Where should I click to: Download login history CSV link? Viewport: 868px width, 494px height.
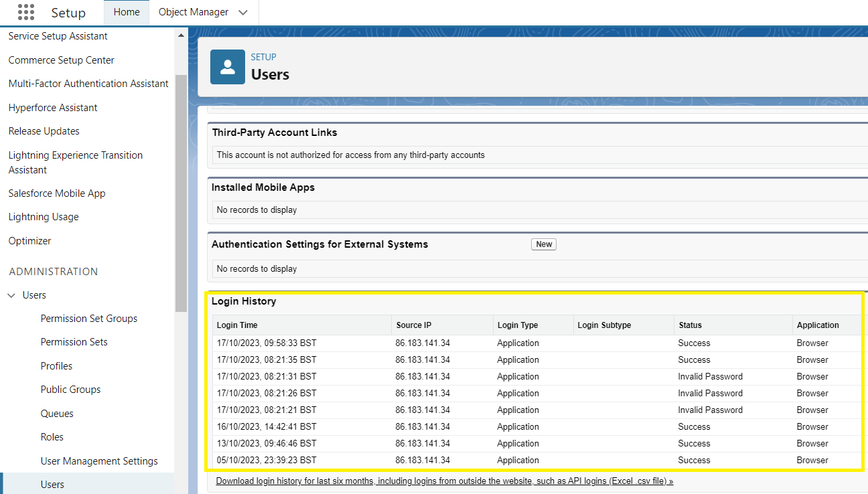point(445,481)
